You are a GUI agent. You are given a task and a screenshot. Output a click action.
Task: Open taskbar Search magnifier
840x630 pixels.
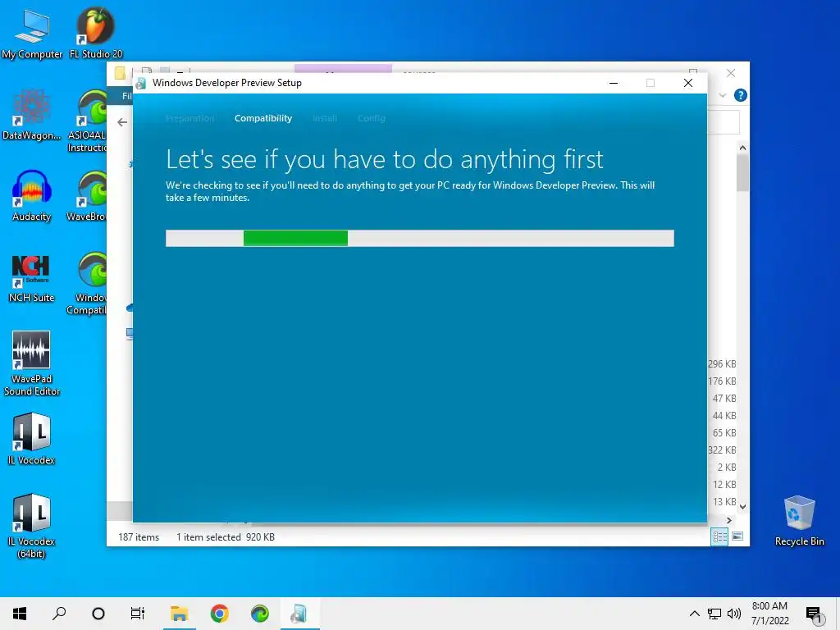(x=59, y=614)
